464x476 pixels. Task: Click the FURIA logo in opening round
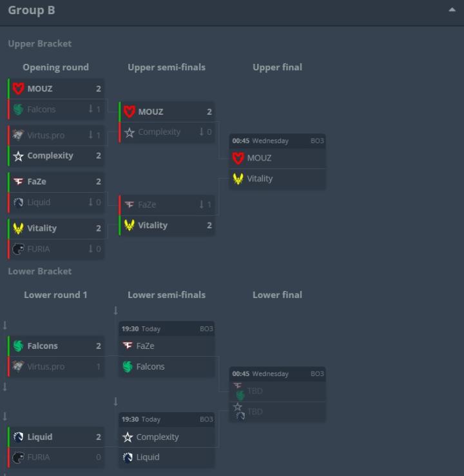pyautogui.click(x=18, y=249)
